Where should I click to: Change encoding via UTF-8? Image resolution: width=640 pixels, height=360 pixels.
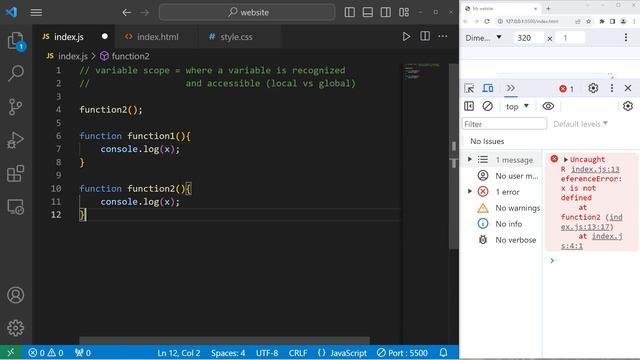pos(267,353)
